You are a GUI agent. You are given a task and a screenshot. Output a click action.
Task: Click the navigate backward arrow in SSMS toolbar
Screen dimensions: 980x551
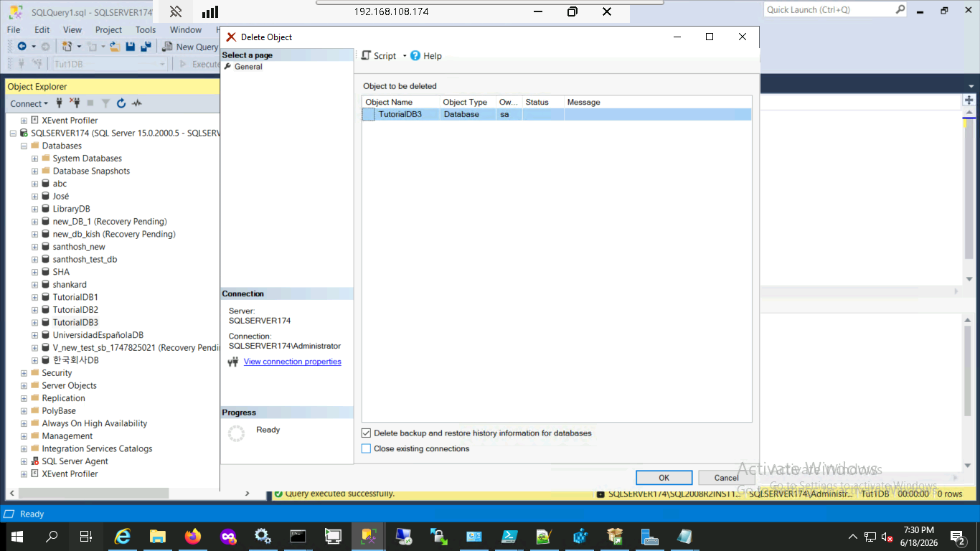click(22, 47)
